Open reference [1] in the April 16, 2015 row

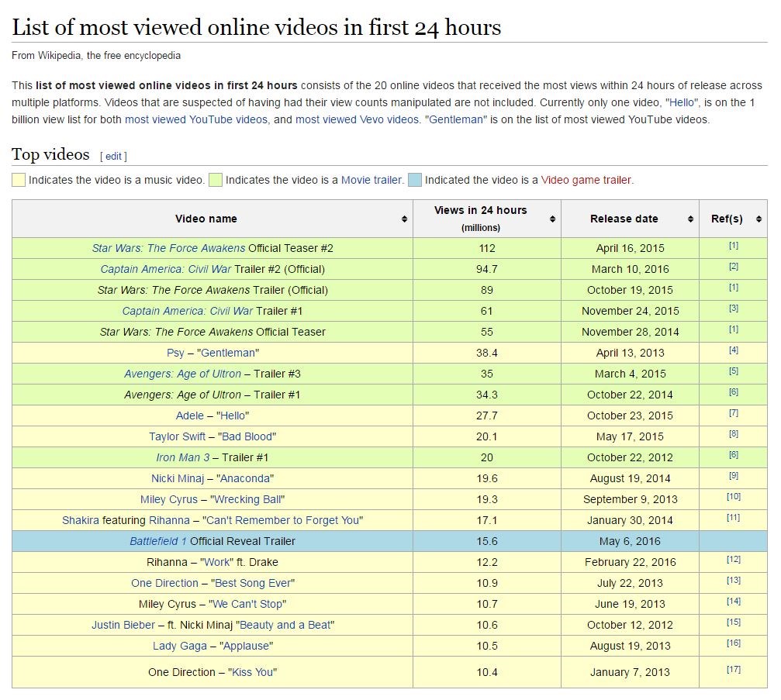tap(733, 246)
